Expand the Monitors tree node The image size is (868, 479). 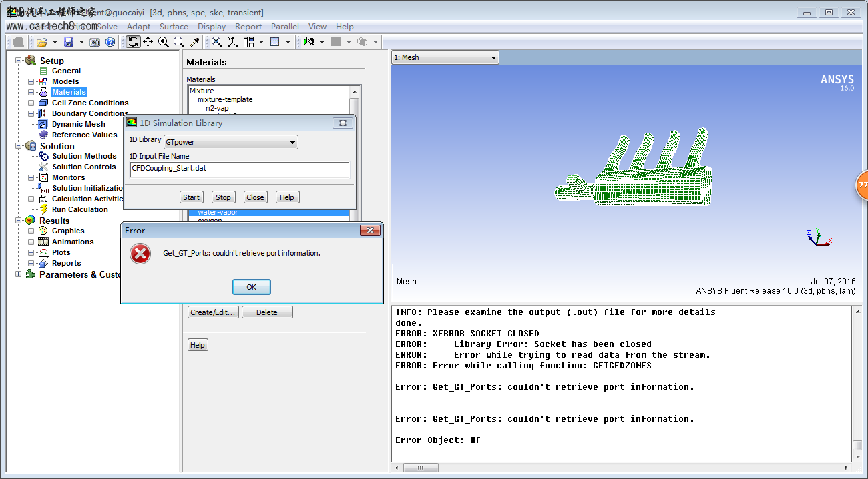(31, 177)
